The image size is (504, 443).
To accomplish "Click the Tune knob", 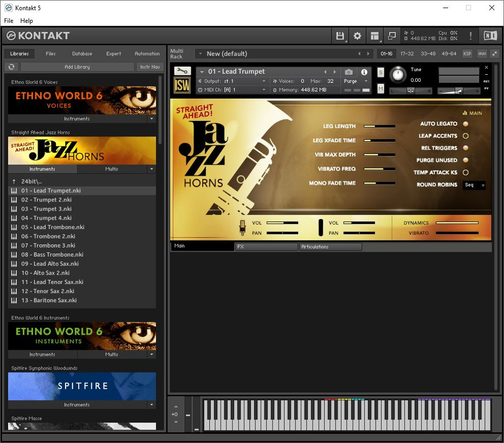I will tap(398, 75).
